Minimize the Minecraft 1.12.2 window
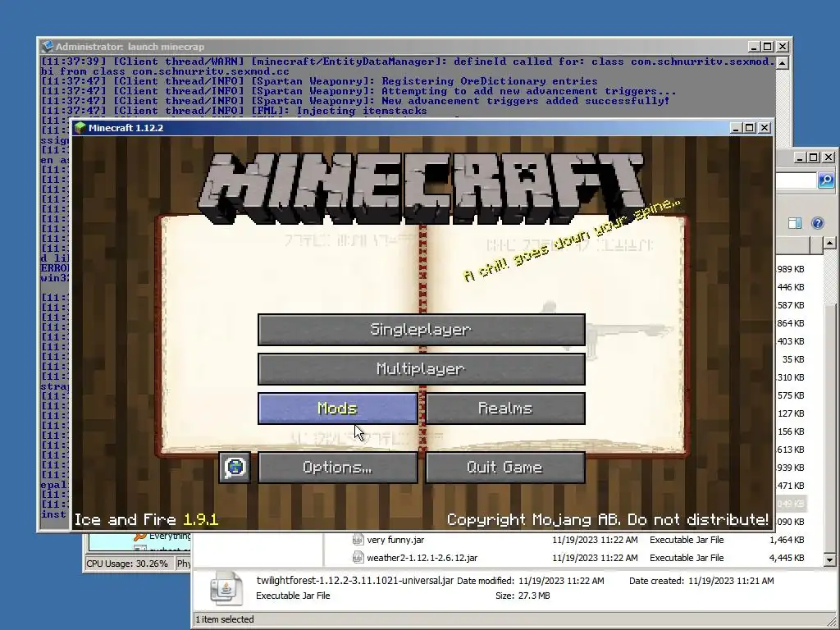This screenshot has width=840, height=630. click(x=736, y=127)
